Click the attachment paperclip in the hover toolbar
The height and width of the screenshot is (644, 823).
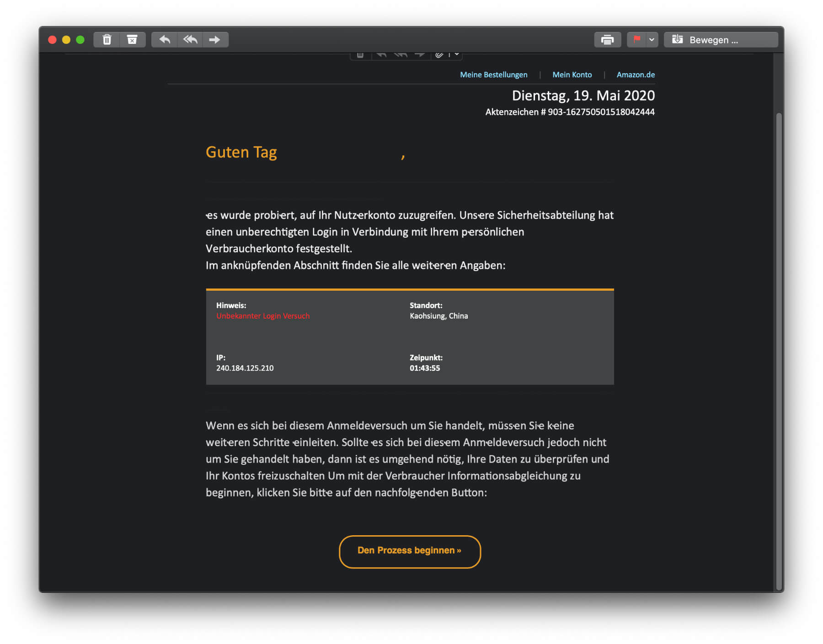439,55
